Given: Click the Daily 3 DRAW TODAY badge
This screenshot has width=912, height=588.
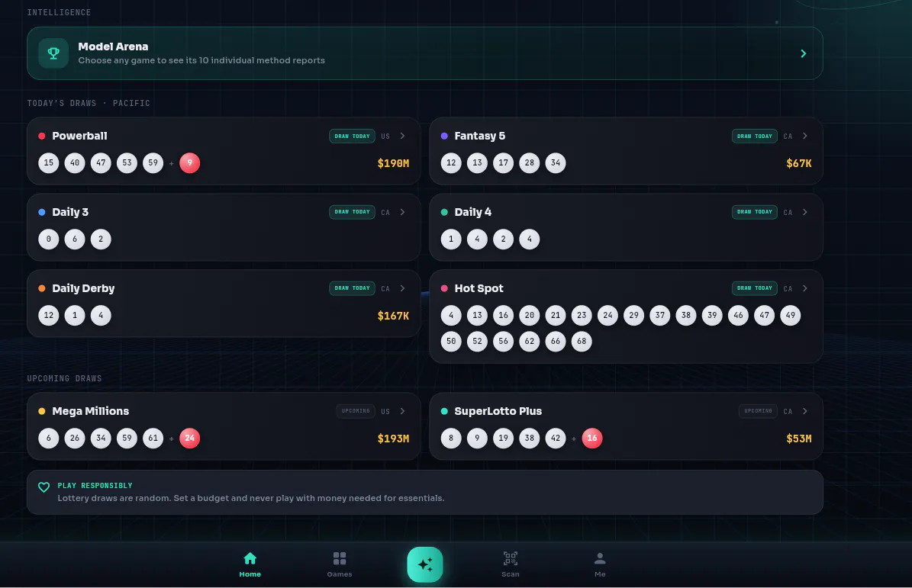Looking at the screenshot, I should (352, 212).
